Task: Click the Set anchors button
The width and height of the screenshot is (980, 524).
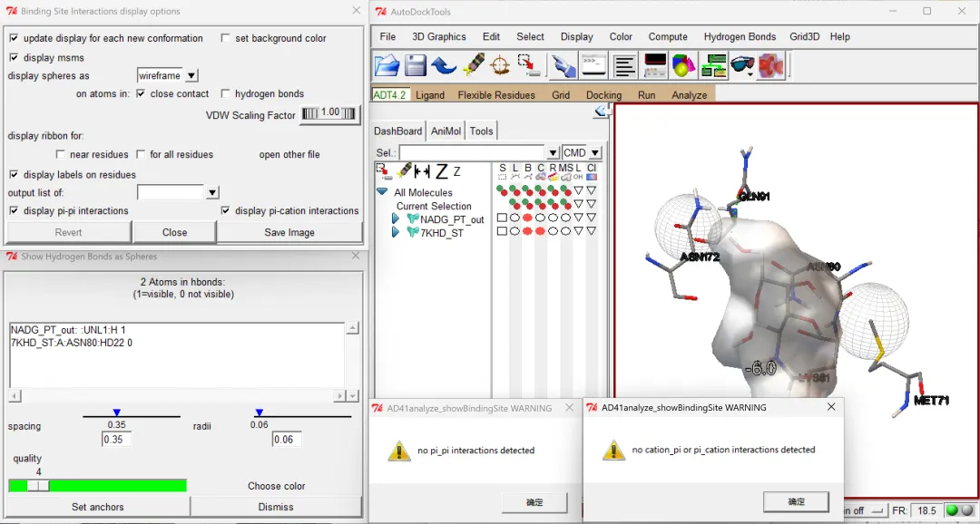Action: [x=97, y=507]
